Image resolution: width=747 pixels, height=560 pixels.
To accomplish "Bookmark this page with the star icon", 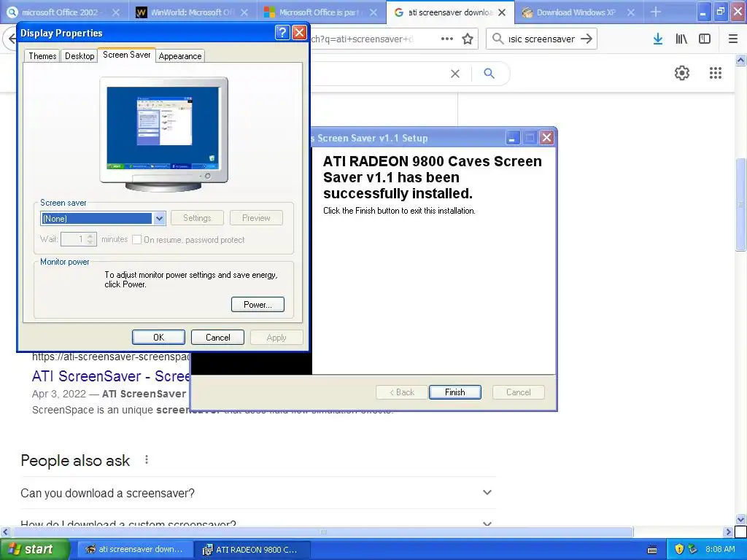I will [x=468, y=39].
